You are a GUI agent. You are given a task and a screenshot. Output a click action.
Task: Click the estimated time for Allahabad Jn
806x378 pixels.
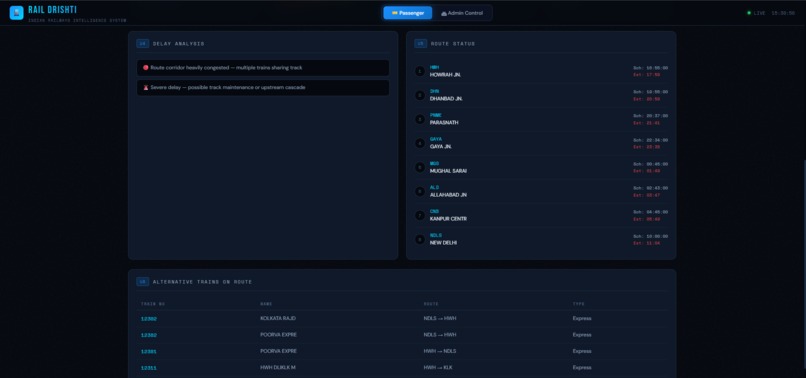[x=647, y=195]
